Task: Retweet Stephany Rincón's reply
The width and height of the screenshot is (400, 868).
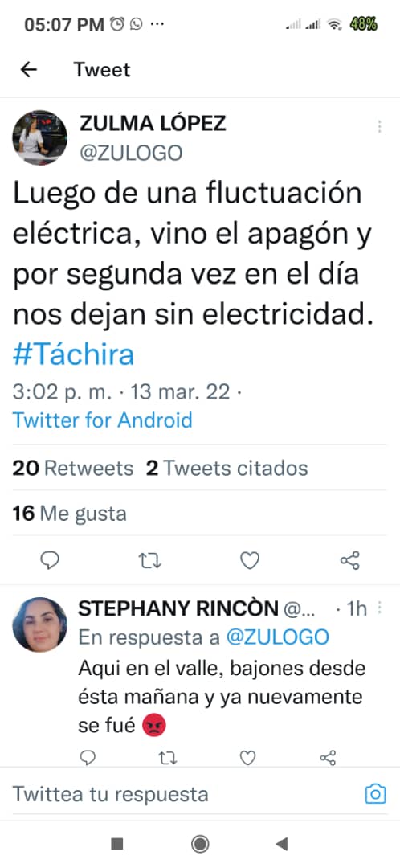Action: click(x=168, y=757)
